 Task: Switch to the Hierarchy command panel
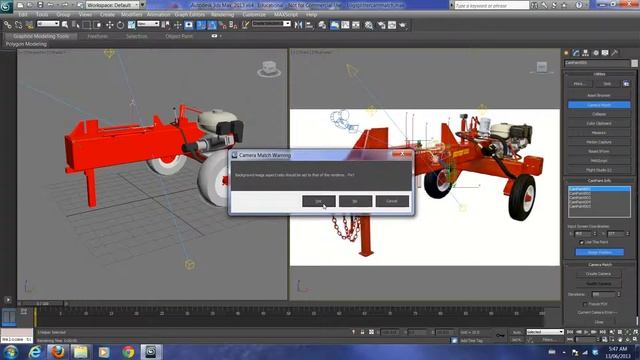pyautogui.click(x=585, y=53)
